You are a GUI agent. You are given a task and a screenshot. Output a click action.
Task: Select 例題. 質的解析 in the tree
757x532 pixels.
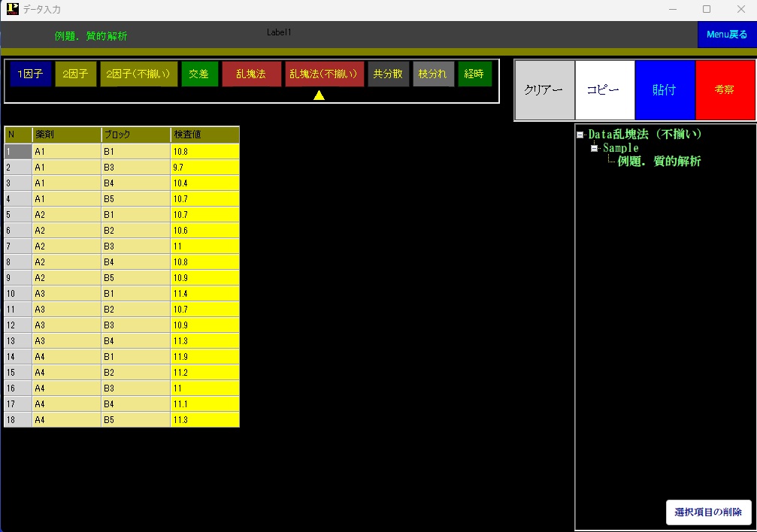pos(659,162)
